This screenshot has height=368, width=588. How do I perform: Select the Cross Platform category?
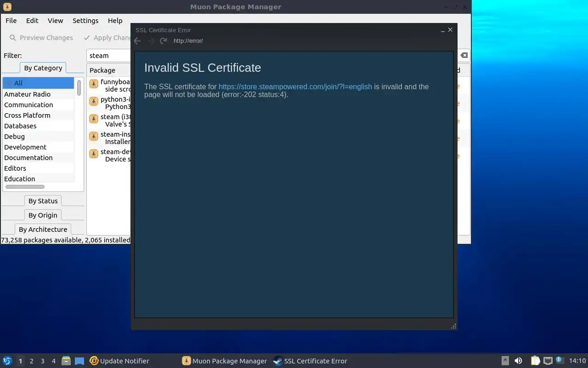coord(38,115)
